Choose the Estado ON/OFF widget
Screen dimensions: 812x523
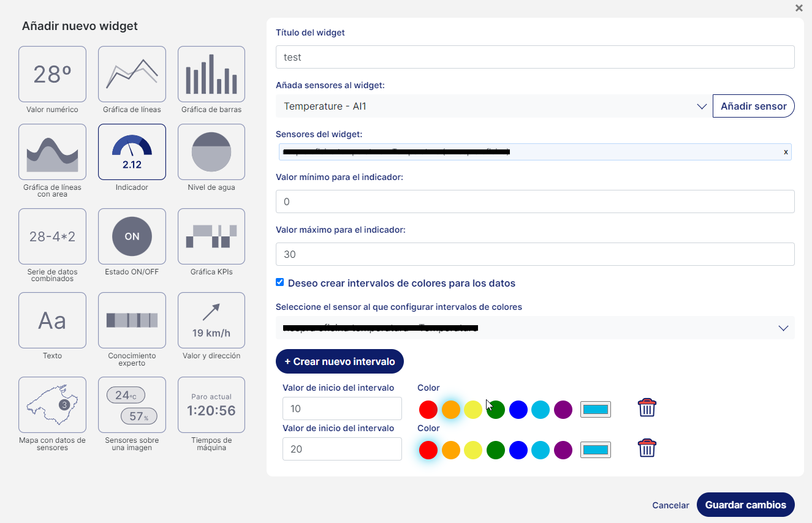coord(132,236)
